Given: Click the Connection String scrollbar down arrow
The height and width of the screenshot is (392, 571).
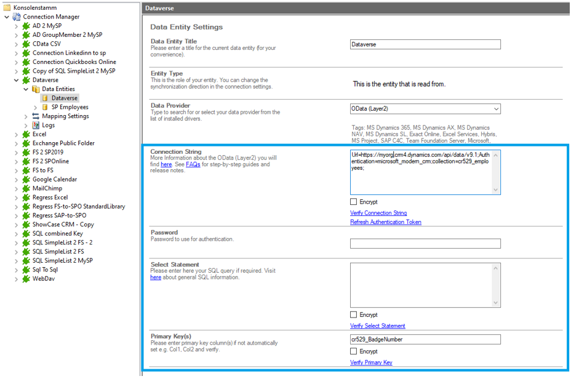Looking at the screenshot, I should pyautogui.click(x=496, y=190).
